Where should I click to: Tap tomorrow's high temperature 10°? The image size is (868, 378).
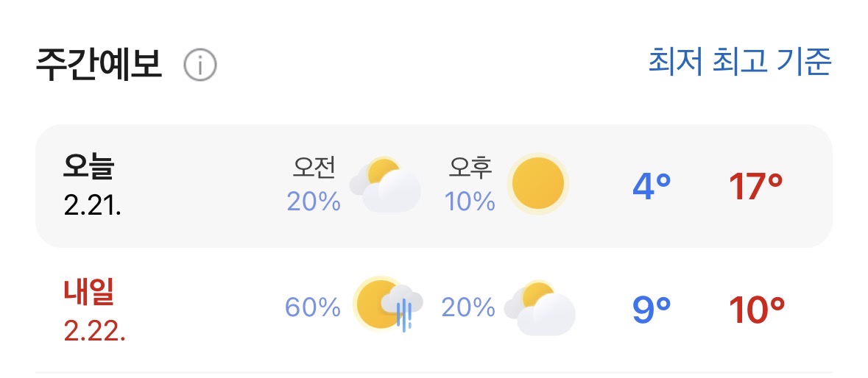pyautogui.click(x=757, y=310)
